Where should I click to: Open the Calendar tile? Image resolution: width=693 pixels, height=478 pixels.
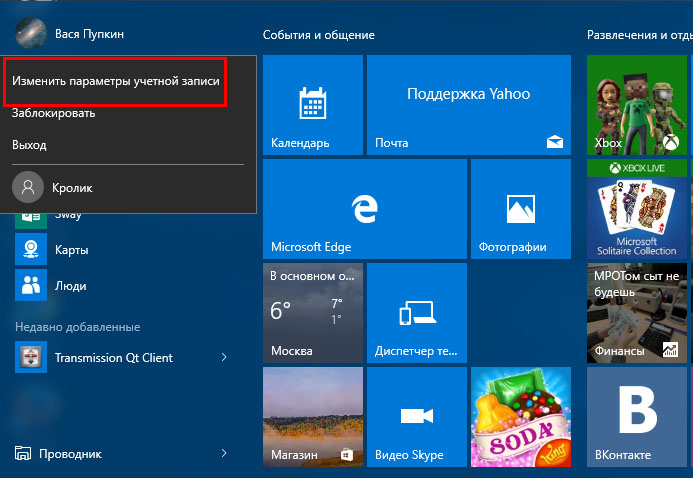tap(313, 105)
